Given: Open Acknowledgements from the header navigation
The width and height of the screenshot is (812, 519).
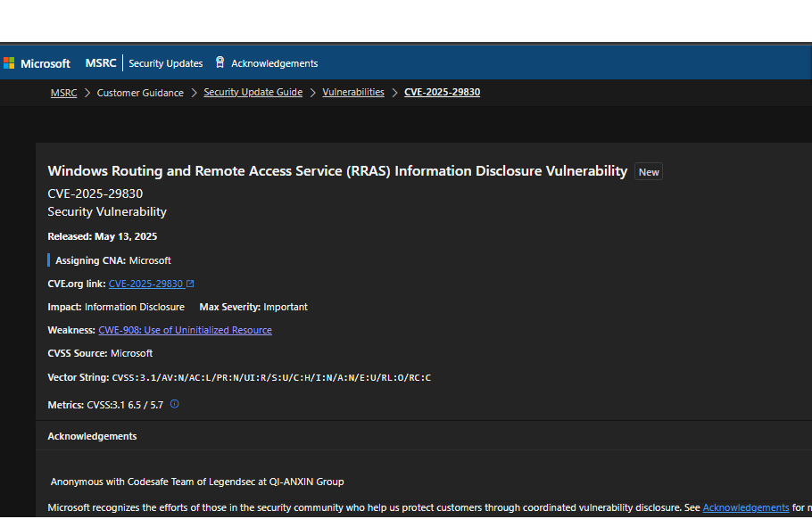Looking at the screenshot, I should click(274, 63).
